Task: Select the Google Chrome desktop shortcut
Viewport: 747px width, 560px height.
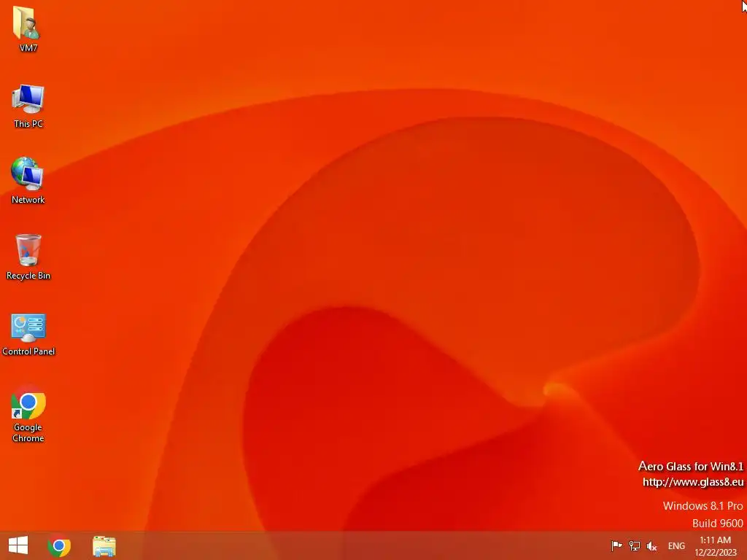Action: point(28,402)
